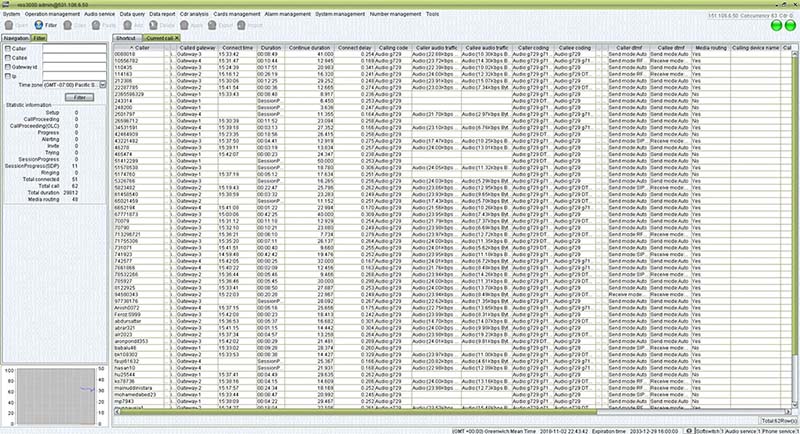Open the Audio service menu
This screenshot has height=434, width=800.
click(x=99, y=14)
